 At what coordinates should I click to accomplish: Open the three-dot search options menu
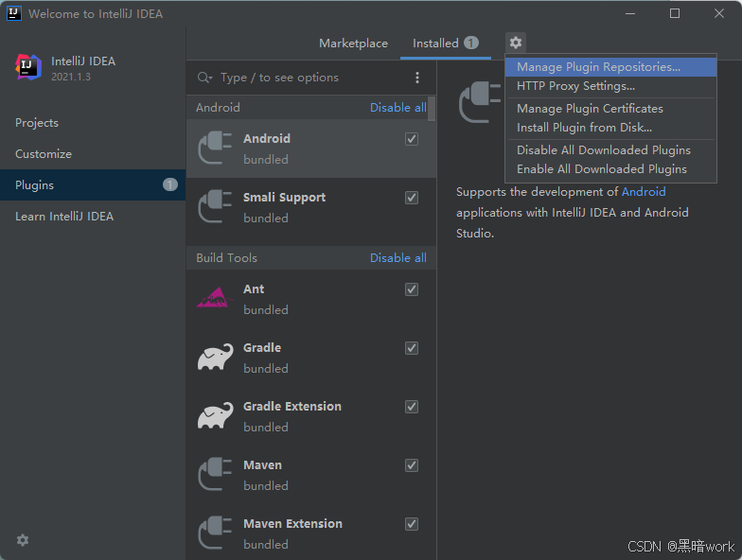pyautogui.click(x=416, y=78)
